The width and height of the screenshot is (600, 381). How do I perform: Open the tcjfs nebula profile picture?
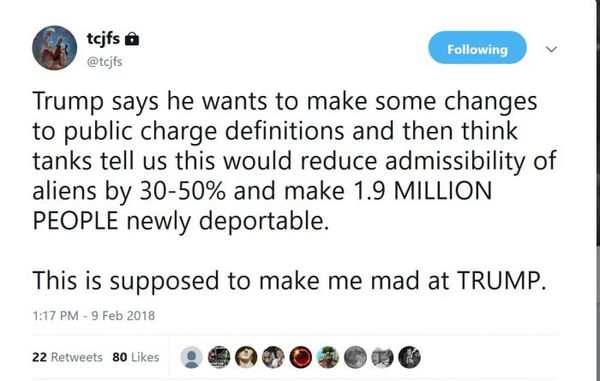tap(54, 48)
